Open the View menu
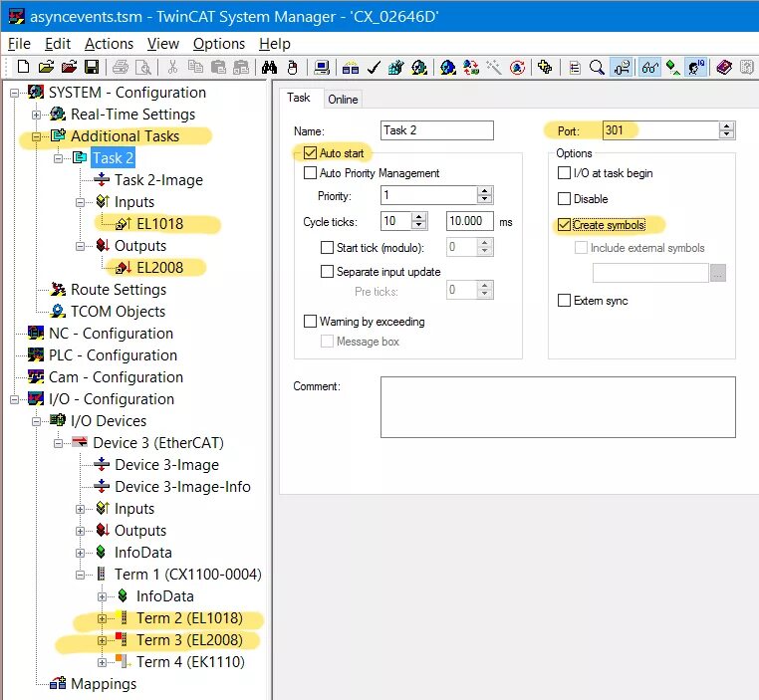Screen dimensions: 759x700 [163, 44]
